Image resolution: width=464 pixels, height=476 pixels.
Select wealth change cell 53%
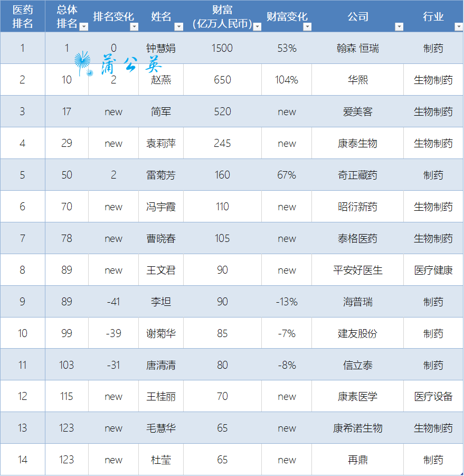click(287, 48)
